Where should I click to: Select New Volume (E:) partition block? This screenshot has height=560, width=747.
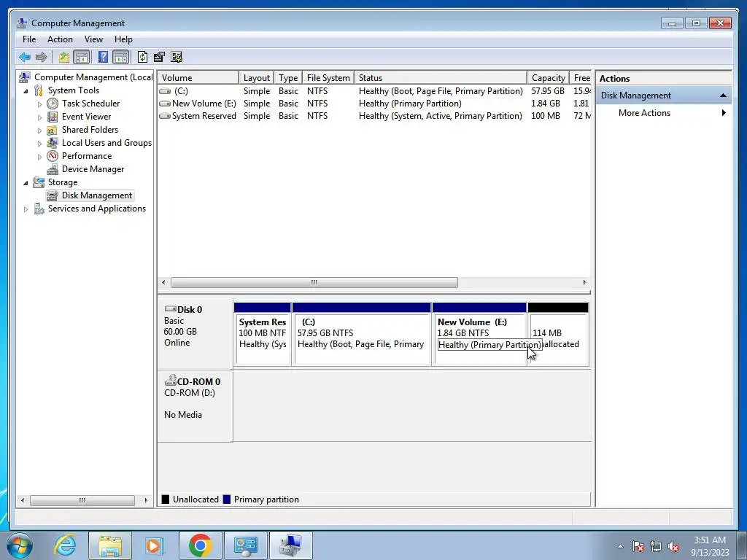(x=479, y=334)
